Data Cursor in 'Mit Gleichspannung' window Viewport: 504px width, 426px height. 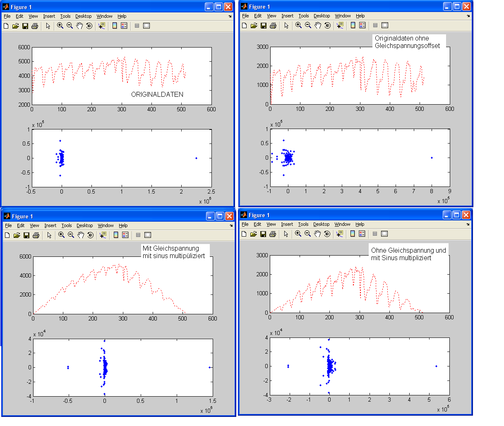(103, 235)
